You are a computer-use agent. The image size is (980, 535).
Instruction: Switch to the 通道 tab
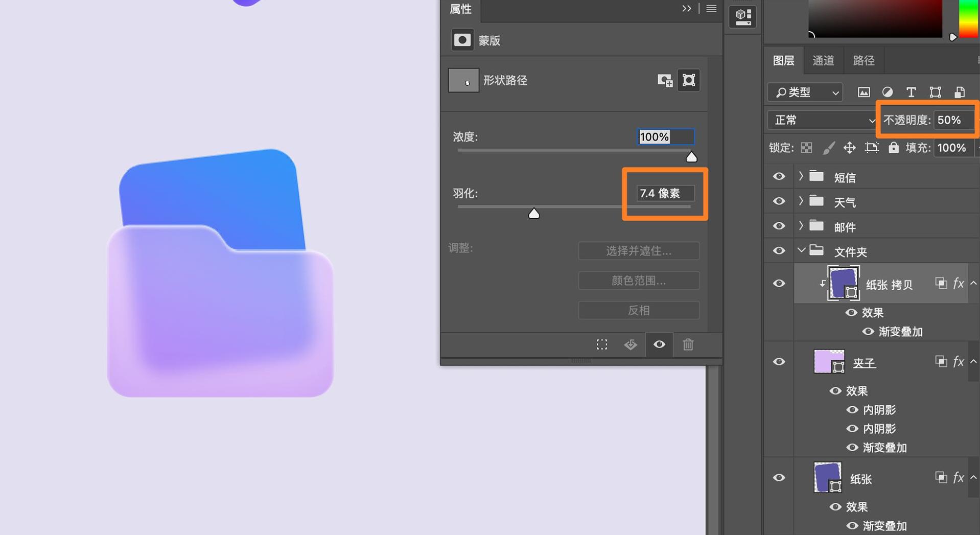point(823,60)
